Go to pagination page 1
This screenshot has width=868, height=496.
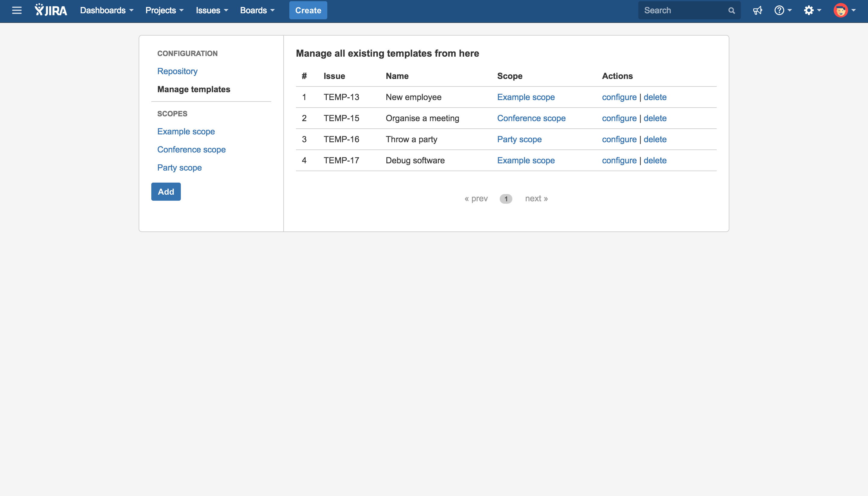click(506, 199)
